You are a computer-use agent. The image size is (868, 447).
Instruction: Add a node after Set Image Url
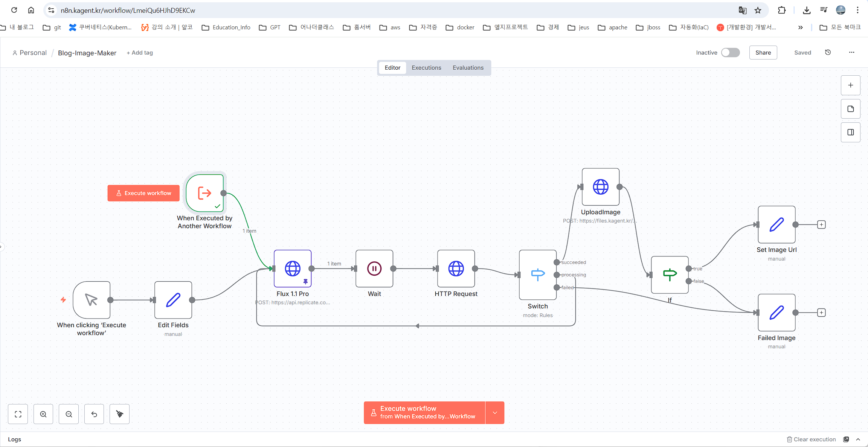point(821,225)
